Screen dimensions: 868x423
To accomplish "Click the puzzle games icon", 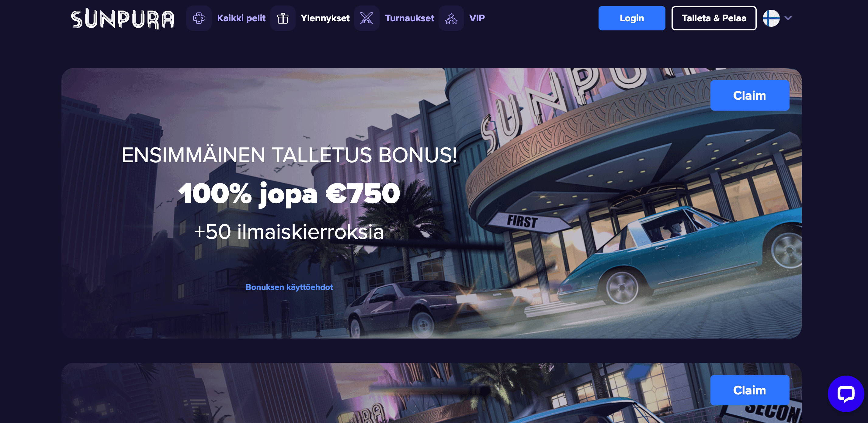I will coord(199,18).
